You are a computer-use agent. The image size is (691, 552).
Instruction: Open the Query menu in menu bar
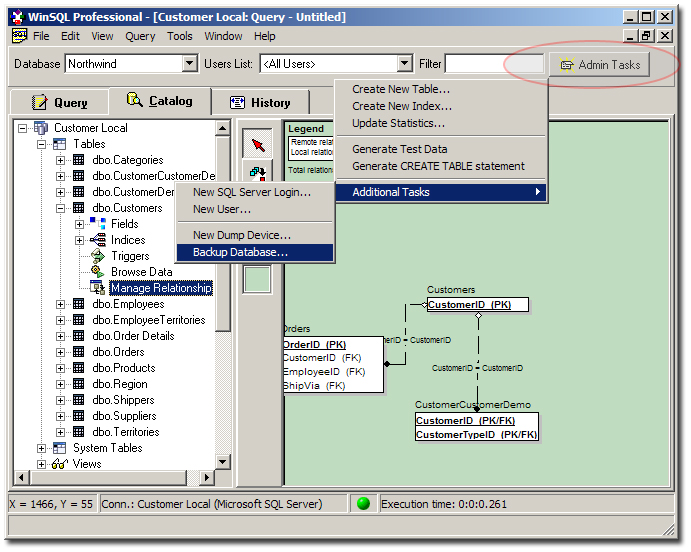[140, 36]
